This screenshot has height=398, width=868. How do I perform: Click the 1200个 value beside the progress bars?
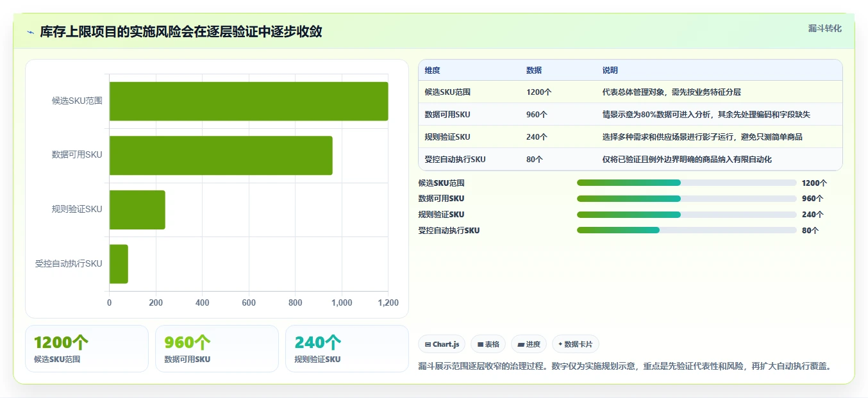point(815,183)
